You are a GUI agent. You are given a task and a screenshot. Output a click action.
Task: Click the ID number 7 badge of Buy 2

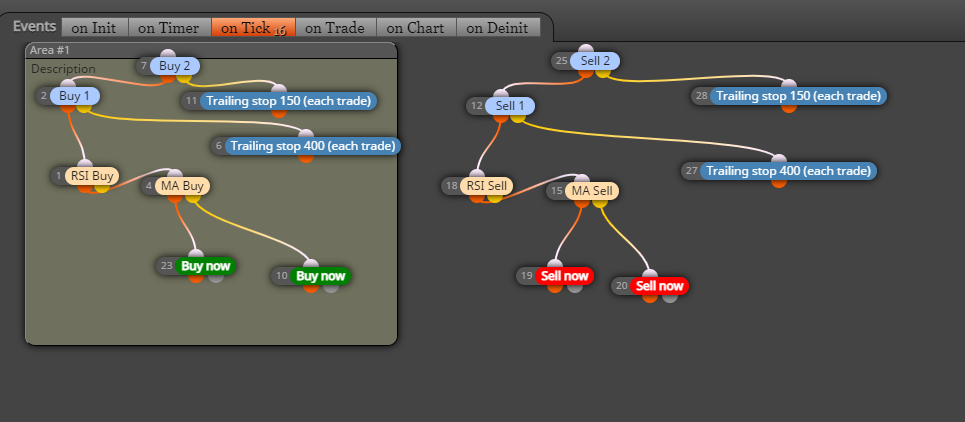(144, 66)
